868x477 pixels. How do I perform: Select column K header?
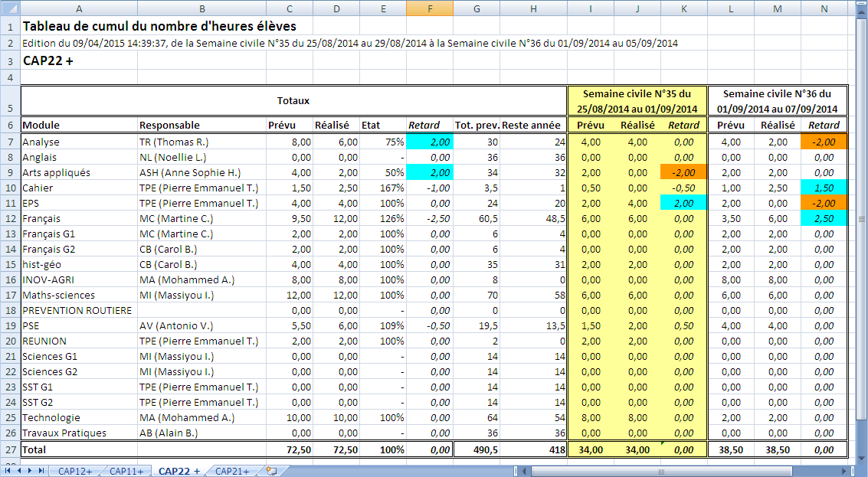(683, 8)
